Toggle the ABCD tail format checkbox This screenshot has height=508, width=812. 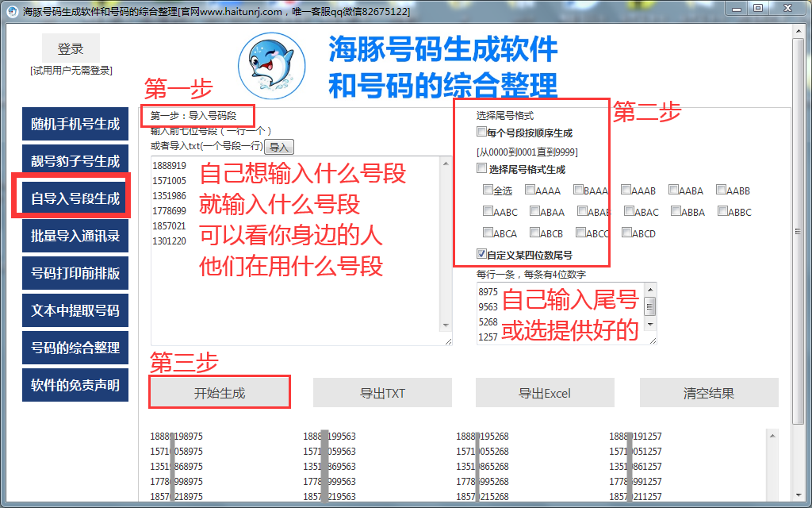point(627,233)
